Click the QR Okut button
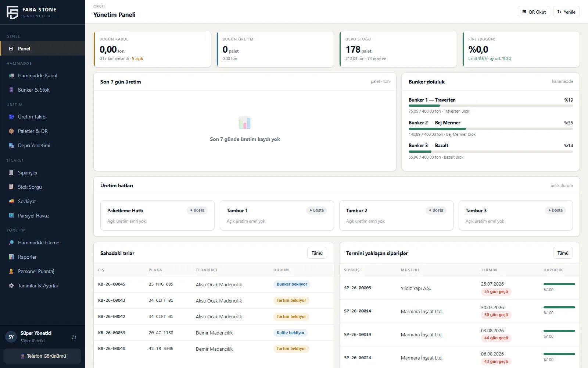Viewport: 588px width, 368px height. (x=534, y=12)
